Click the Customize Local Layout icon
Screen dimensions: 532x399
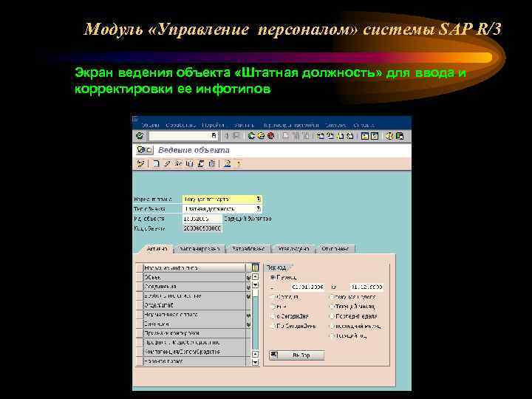399,136
